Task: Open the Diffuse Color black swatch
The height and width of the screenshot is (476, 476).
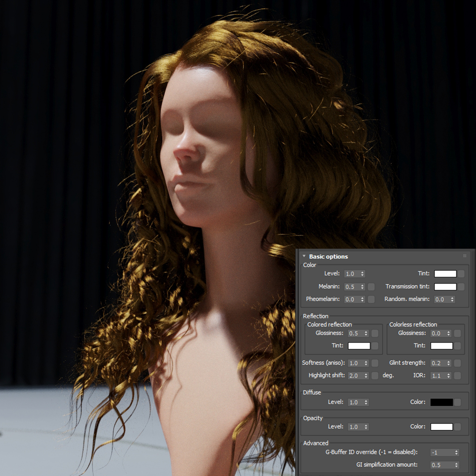Action: pyautogui.click(x=442, y=402)
